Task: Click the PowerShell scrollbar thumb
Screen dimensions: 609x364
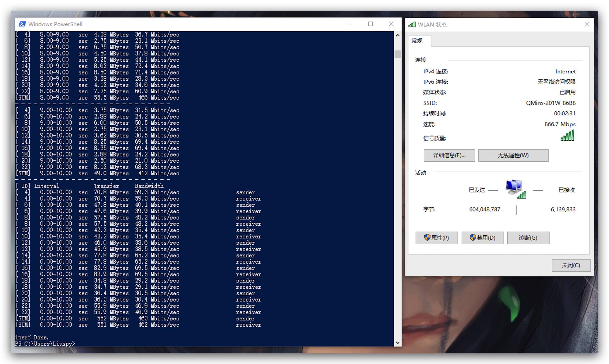Action: click(397, 54)
